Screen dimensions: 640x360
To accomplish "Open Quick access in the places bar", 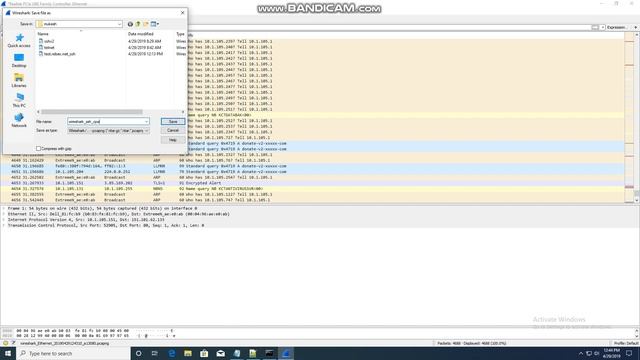I will point(19,41).
